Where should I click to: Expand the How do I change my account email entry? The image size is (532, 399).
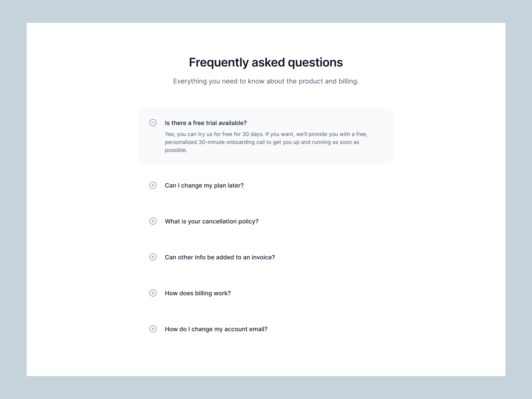[x=216, y=329]
